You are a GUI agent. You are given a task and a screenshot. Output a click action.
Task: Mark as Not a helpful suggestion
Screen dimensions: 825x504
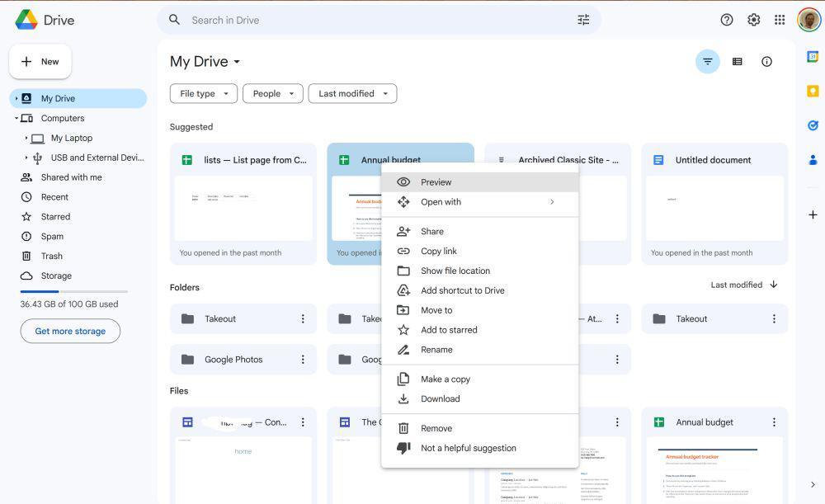click(x=480, y=448)
